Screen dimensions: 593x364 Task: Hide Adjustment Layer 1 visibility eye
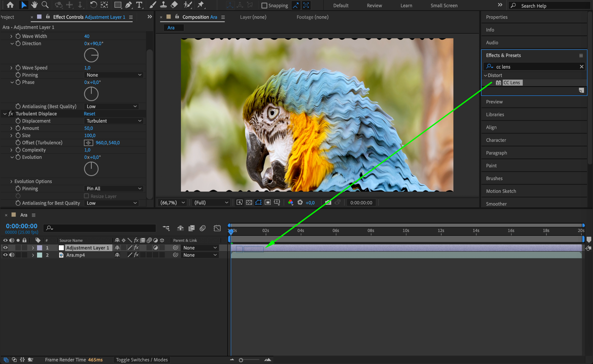pos(5,248)
